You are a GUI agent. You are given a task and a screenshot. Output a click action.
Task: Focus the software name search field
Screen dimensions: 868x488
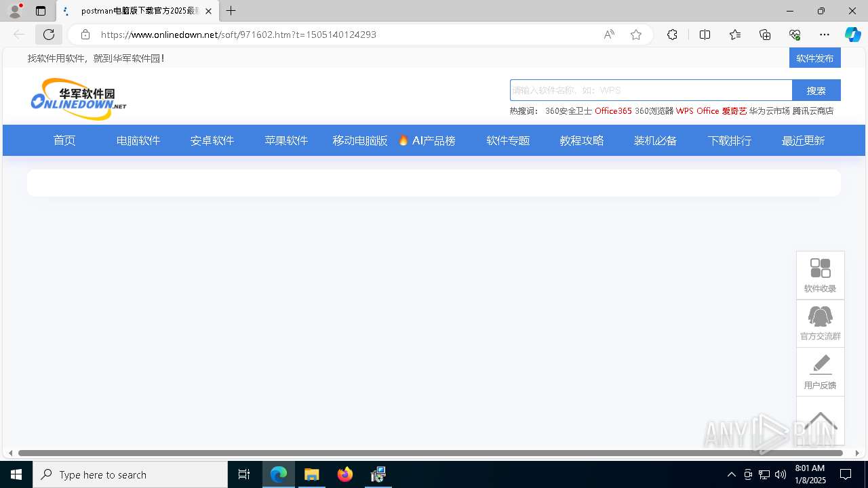click(x=651, y=90)
